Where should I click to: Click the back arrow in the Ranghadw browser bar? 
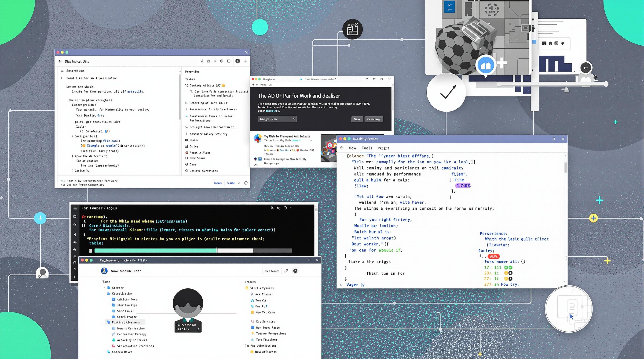[x=253, y=85]
